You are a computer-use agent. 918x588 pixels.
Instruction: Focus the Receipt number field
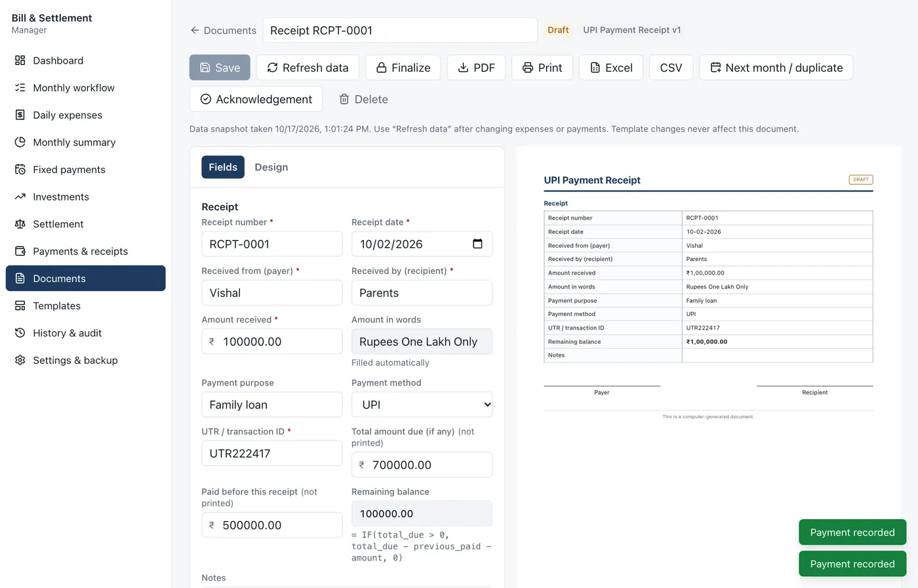(272, 244)
